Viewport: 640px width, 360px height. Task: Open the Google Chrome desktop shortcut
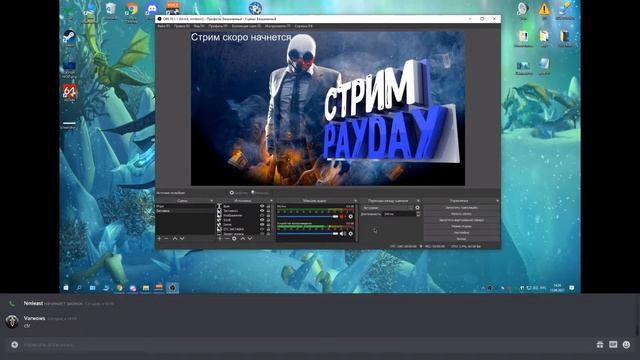132,11
